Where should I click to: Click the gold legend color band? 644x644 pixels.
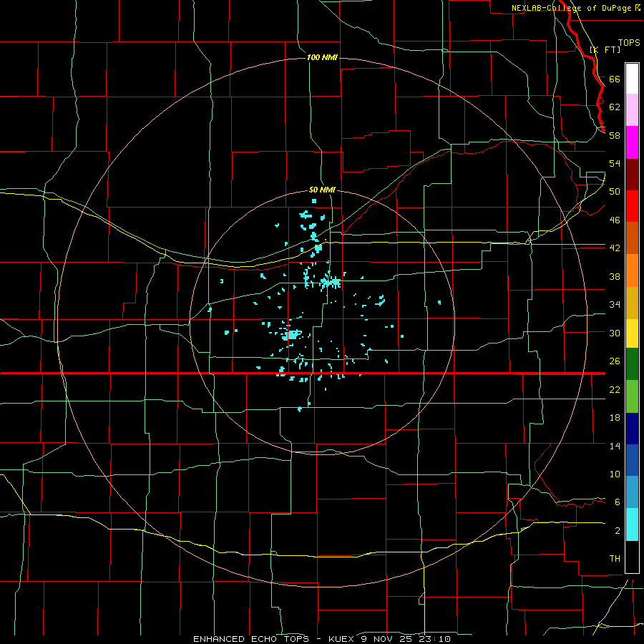click(x=632, y=303)
